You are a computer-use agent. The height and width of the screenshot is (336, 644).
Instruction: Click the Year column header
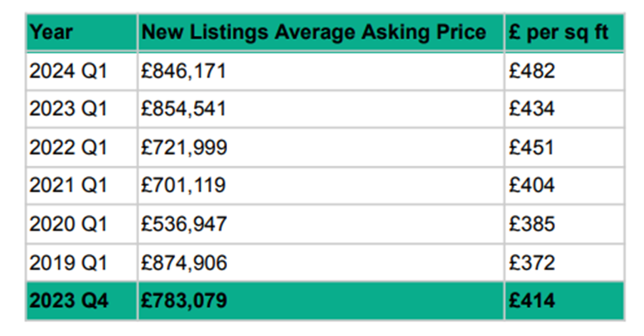[x=51, y=32]
